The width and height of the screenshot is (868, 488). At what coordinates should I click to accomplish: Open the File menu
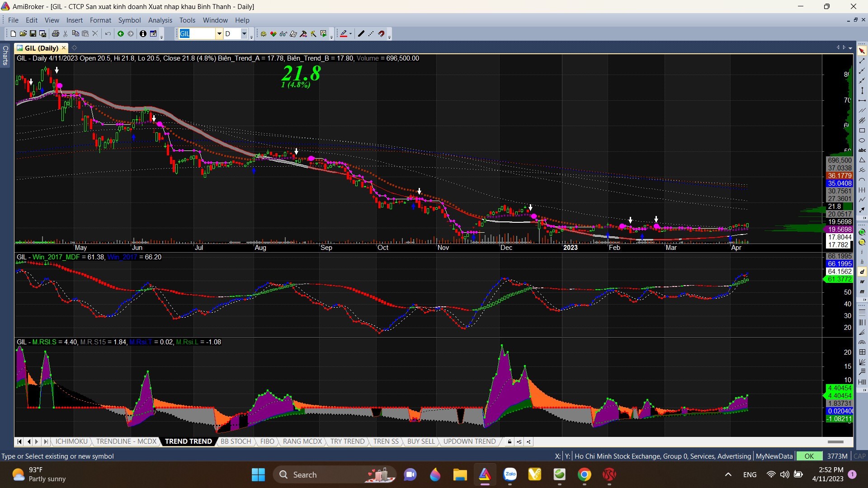[13, 20]
